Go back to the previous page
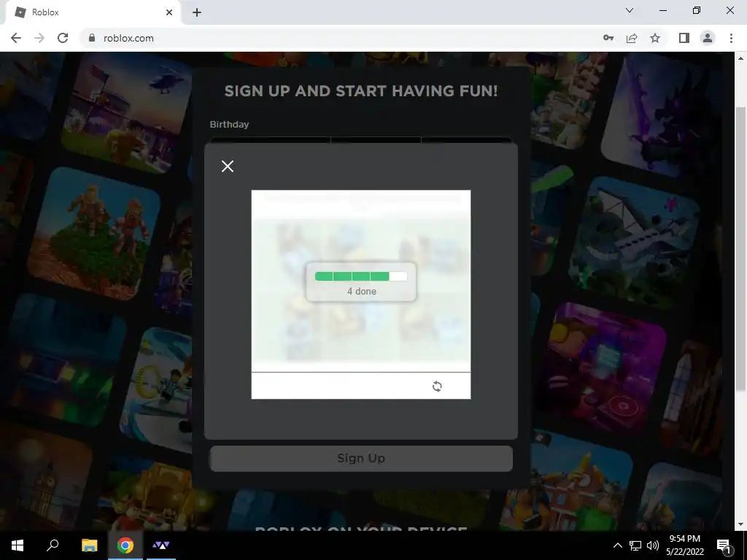 coord(16,38)
